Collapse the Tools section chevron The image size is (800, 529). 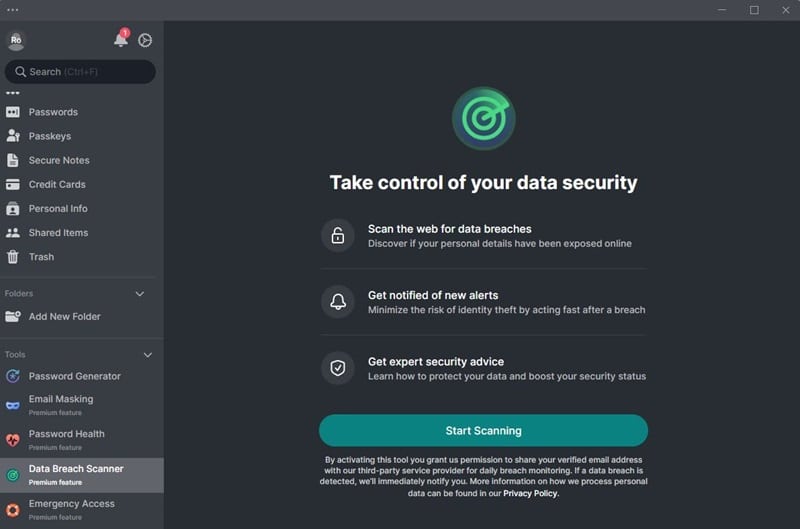pyautogui.click(x=147, y=355)
